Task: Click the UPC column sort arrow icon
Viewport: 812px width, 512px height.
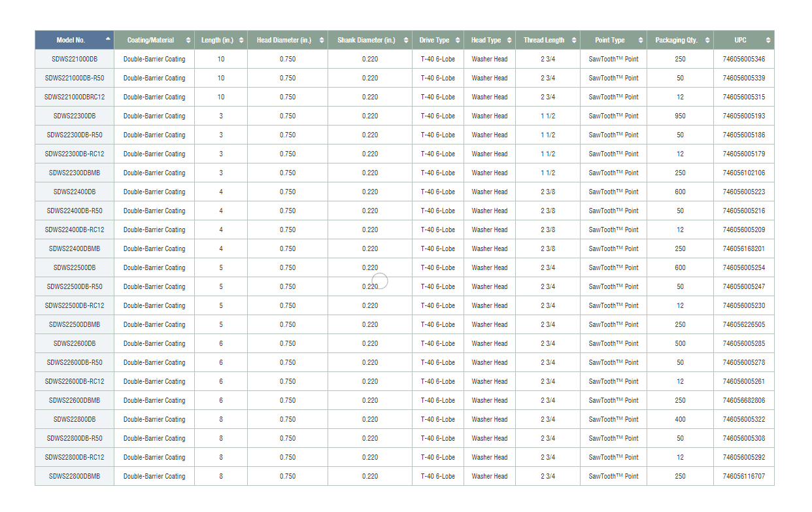Action: [x=768, y=41]
